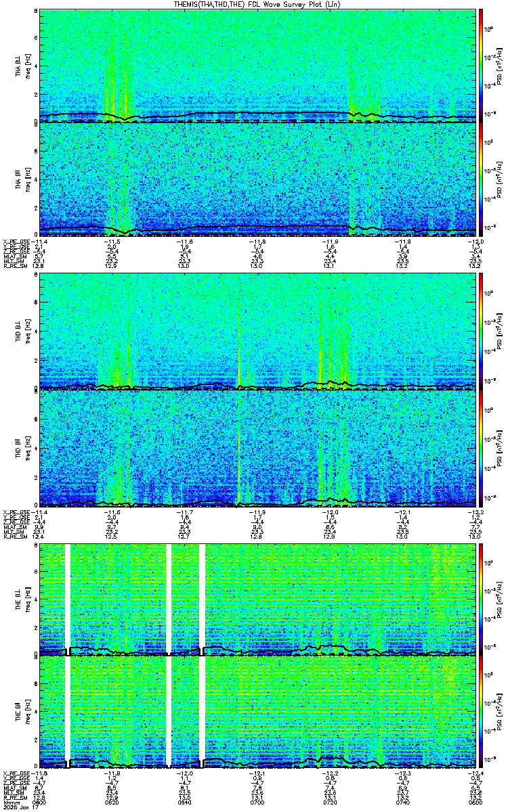Click the "0700" time label
The image size is (508, 812).
(257, 802)
